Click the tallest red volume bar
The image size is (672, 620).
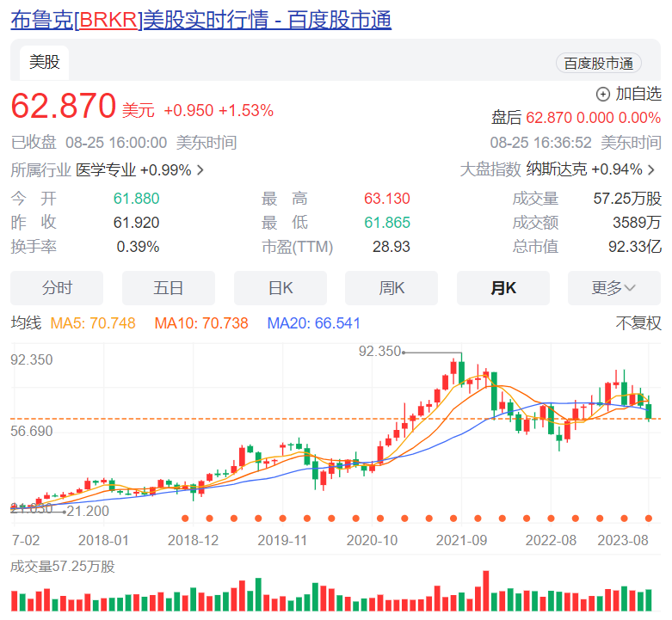(485, 591)
